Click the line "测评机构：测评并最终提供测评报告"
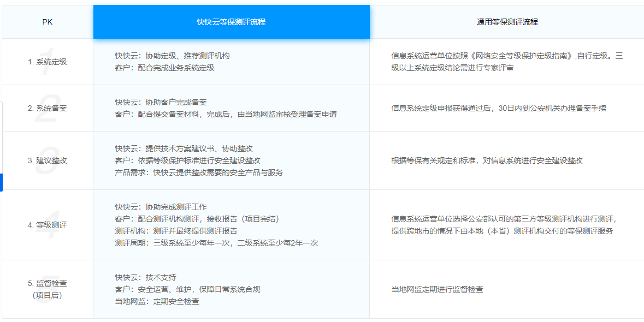644x322 pixels. (176, 230)
